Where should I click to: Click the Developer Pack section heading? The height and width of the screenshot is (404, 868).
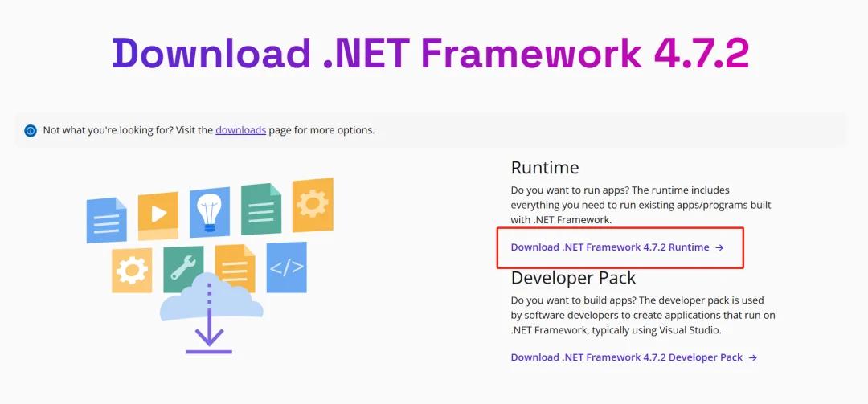[x=573, y=278]
